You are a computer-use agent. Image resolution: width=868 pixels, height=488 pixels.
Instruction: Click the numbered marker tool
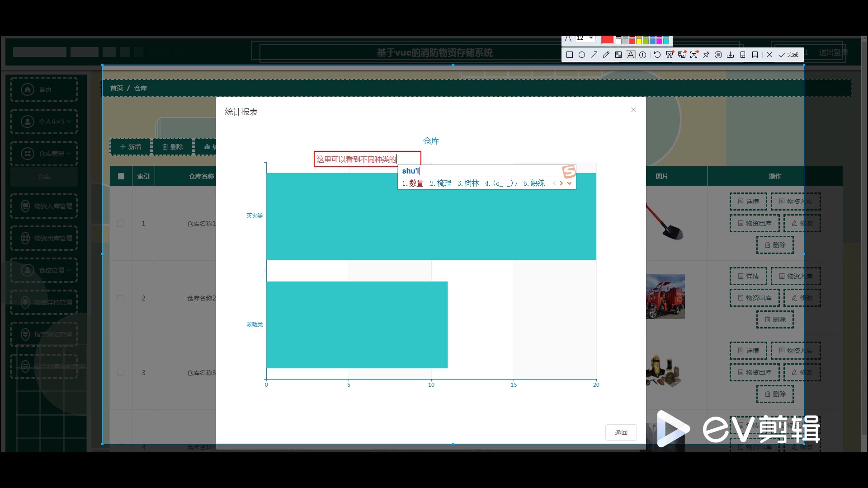point(643,55)
